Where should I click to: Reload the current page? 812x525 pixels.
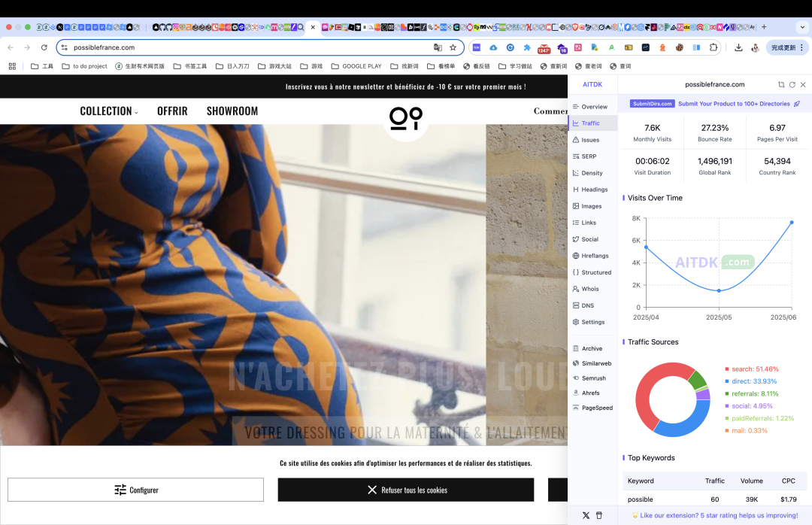pos(44,47)
